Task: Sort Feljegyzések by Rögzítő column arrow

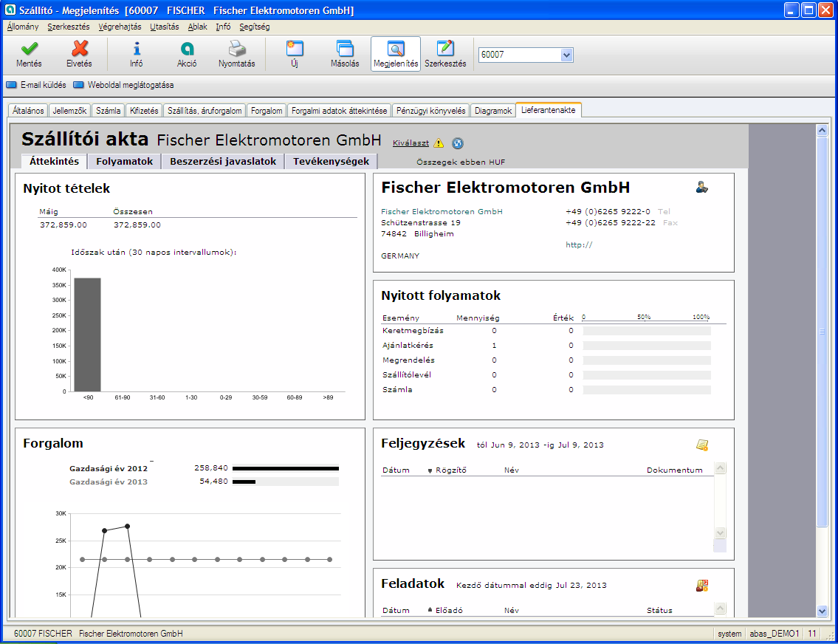Action: pyautogui.click(x=430, y=470)
